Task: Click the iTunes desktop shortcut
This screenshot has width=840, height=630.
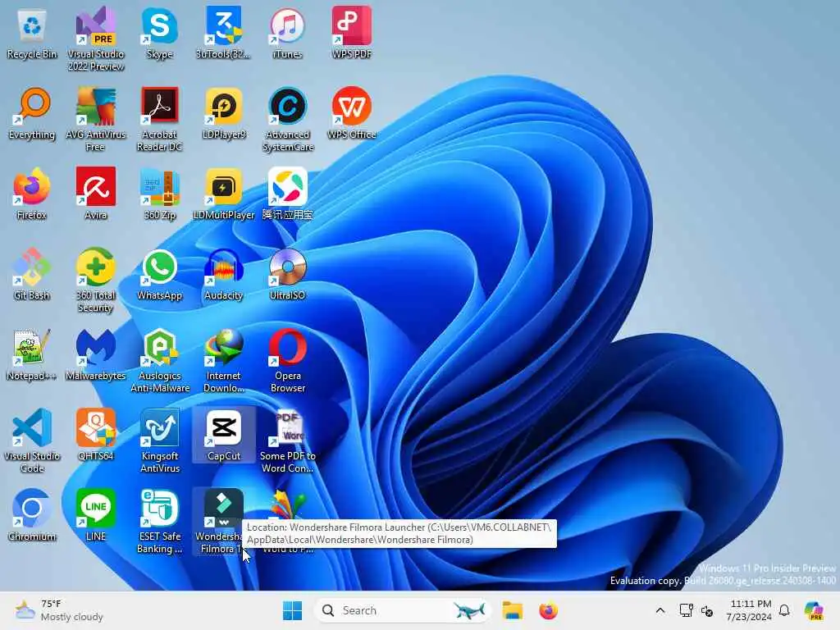Action: tap(288, 32)
